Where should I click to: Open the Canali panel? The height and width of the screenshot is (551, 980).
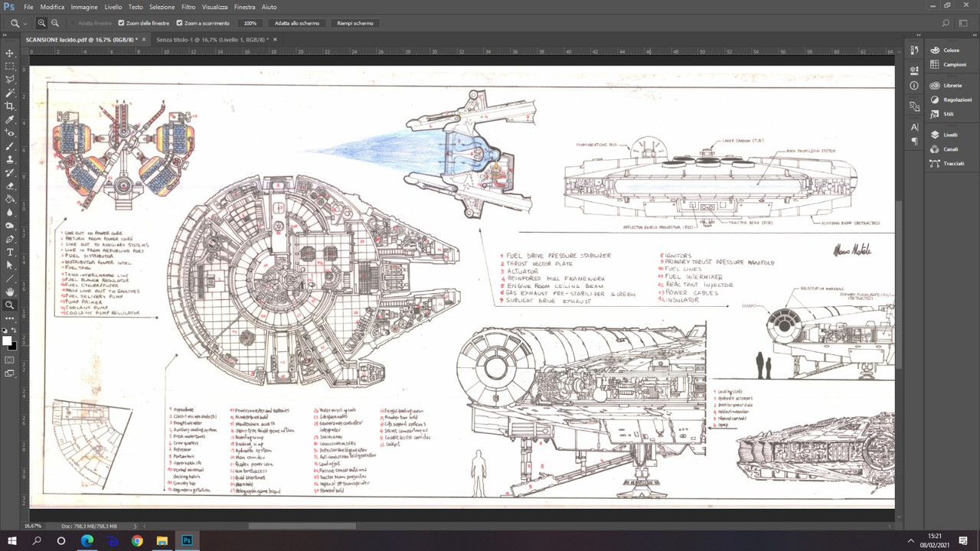(x=951, y=149)
